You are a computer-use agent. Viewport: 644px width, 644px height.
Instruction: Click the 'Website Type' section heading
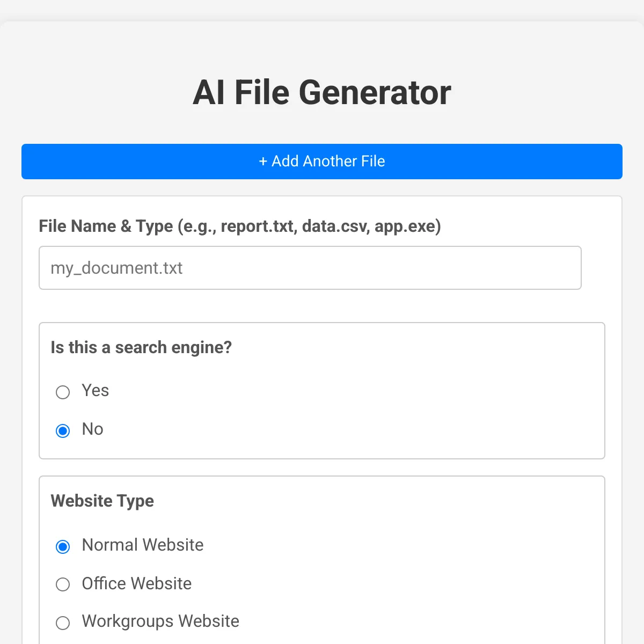pyautogui.click(x=103, y=501)
